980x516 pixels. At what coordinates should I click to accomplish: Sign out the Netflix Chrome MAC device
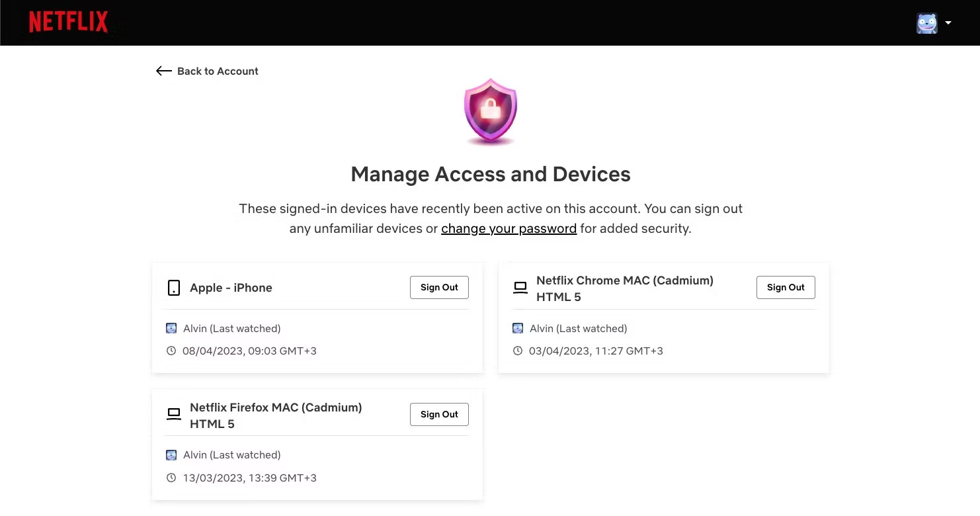pos(786,288)
